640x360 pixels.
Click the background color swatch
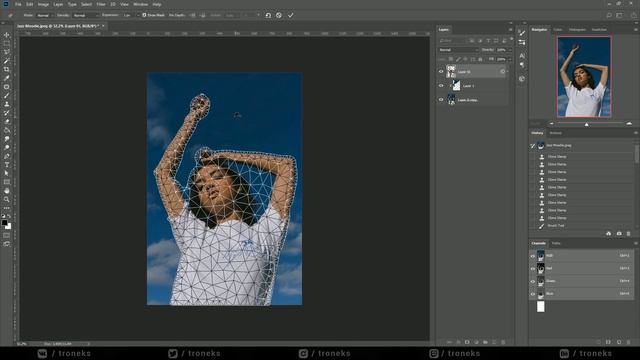point(9,226)
